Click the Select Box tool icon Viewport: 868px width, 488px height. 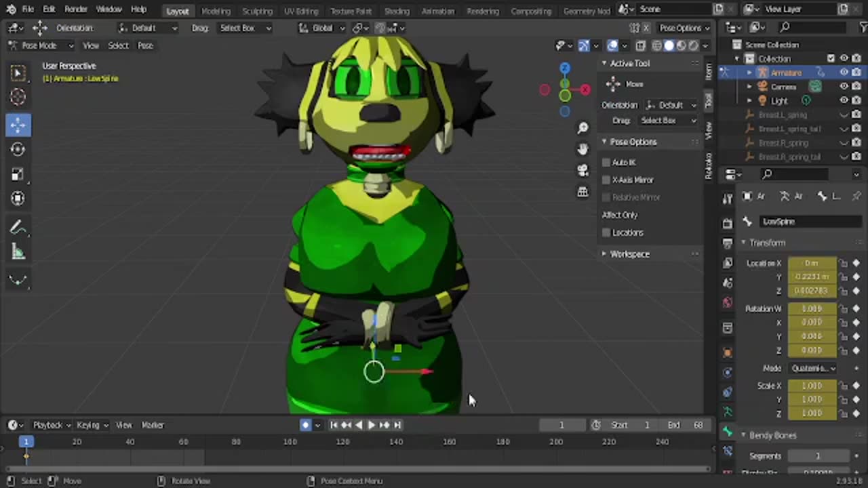pyautogui.click(x=18, y=73)
